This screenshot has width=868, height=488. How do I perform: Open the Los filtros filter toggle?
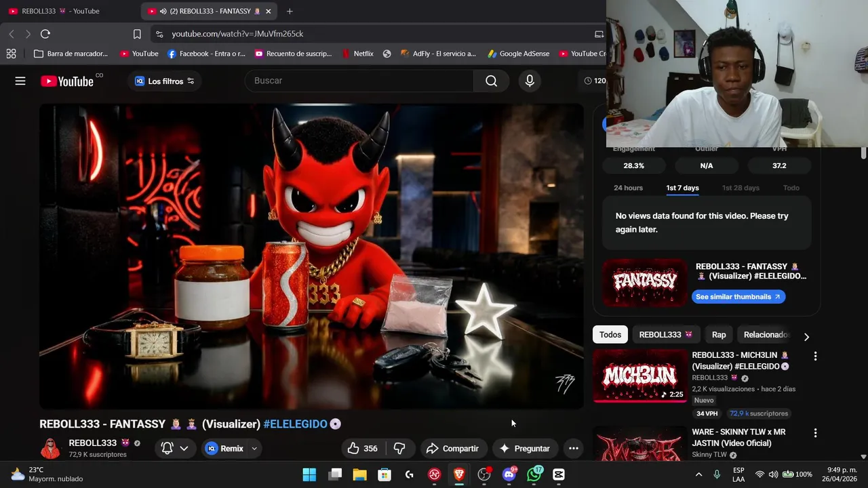(164, 81)
